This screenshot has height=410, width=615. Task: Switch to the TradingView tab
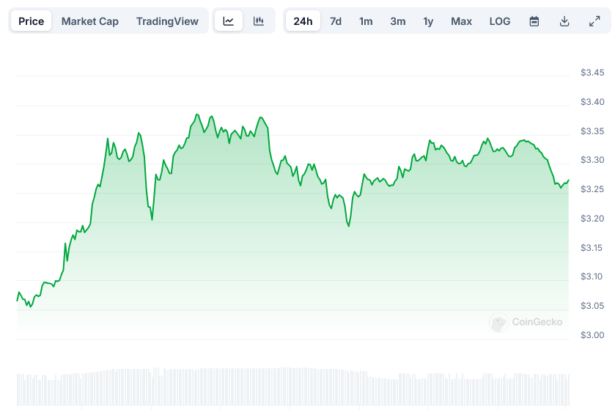(167, 21)
